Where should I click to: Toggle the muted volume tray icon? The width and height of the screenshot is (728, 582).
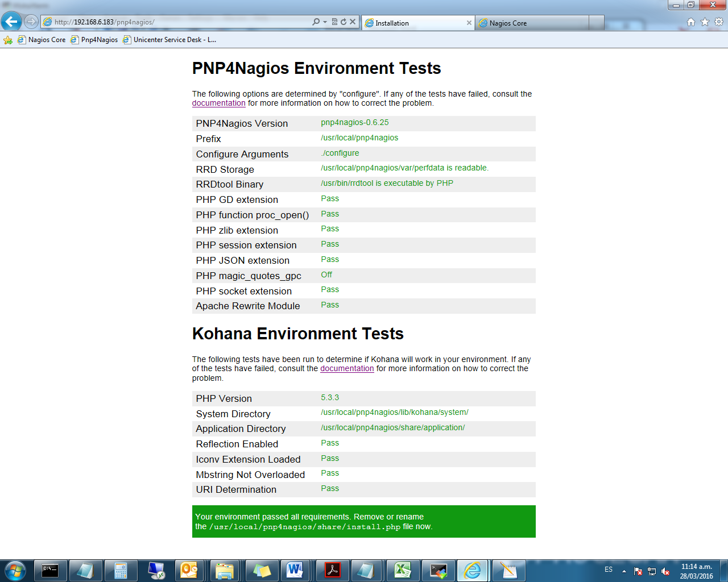pos(665,571)
